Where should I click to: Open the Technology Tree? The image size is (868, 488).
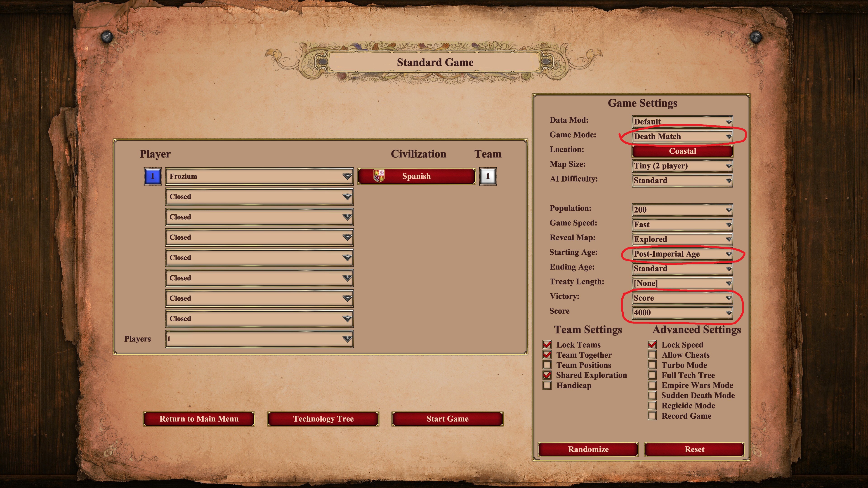[x=323, y=419]
